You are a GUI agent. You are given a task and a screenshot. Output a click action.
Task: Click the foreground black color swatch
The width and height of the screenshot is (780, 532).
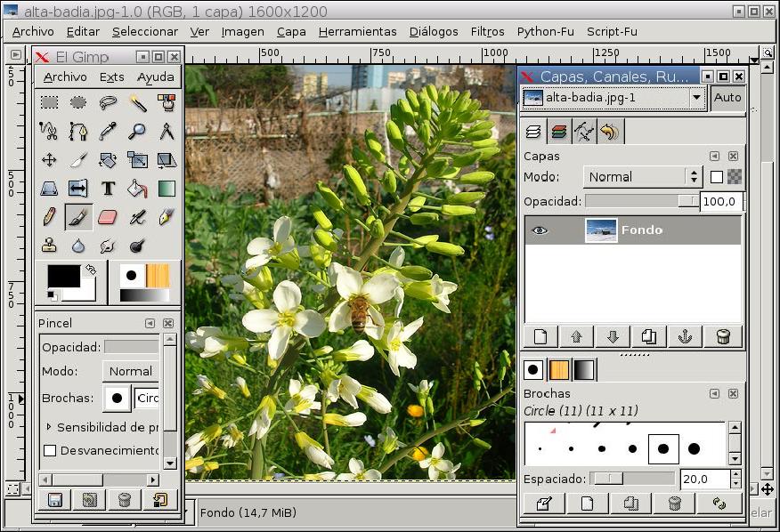pos(64,276)
